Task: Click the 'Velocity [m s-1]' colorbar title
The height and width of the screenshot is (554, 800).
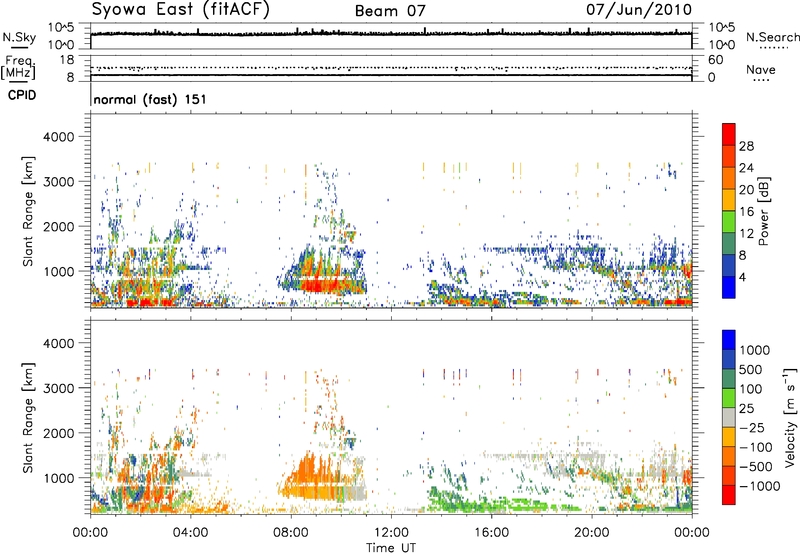Action: (790, 417)
